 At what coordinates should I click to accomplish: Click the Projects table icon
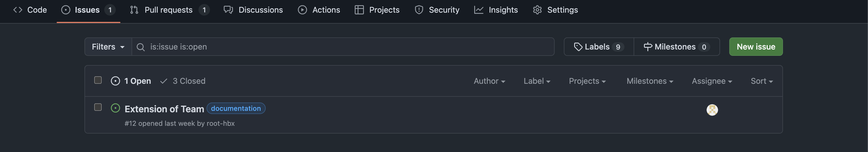(x=359, y=10)
